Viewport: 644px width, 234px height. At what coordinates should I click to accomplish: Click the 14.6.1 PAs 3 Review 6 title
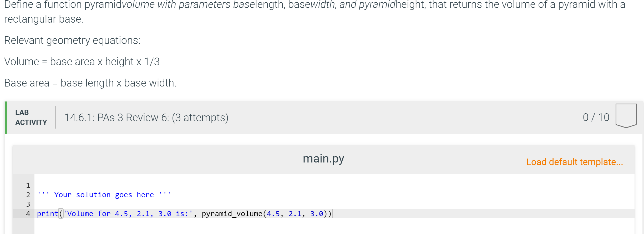pyautogui.click(x=146, y=118)
